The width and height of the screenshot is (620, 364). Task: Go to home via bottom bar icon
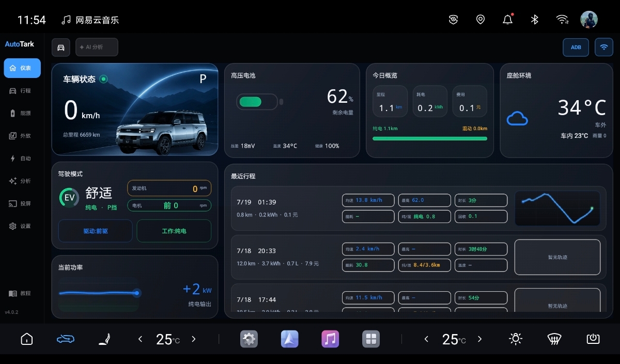[x=26, y=339]
